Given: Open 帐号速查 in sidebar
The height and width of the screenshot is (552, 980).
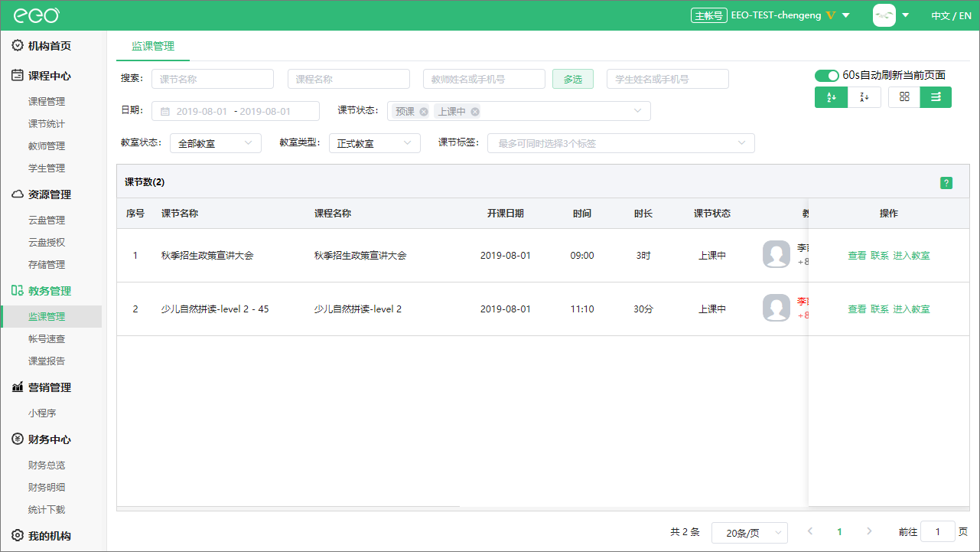Looking at the screenshot, I should tap(47, 339).
